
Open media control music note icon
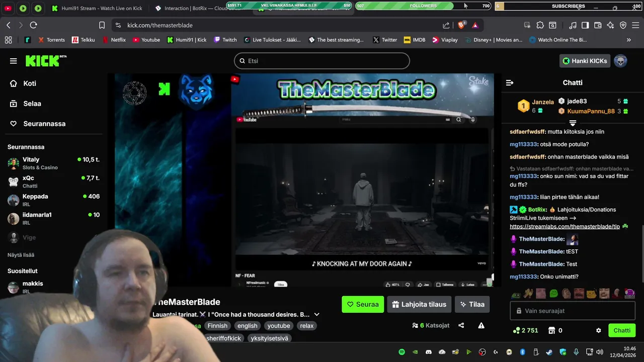(x=573, y=25)
